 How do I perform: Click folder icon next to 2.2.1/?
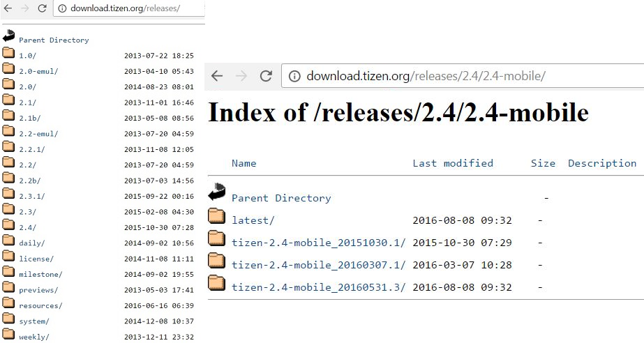coord(8,146)
